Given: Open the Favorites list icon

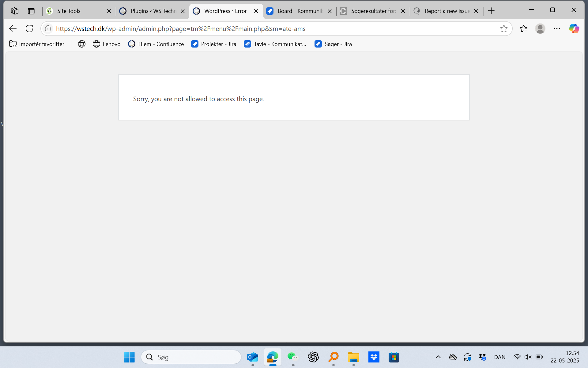Looking at the screenshot, I should [523, 29].
